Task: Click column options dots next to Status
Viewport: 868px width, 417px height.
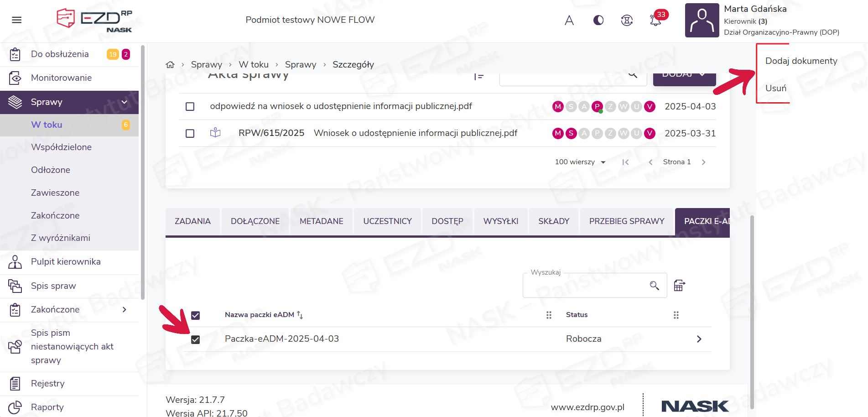Action: (676, 315)
